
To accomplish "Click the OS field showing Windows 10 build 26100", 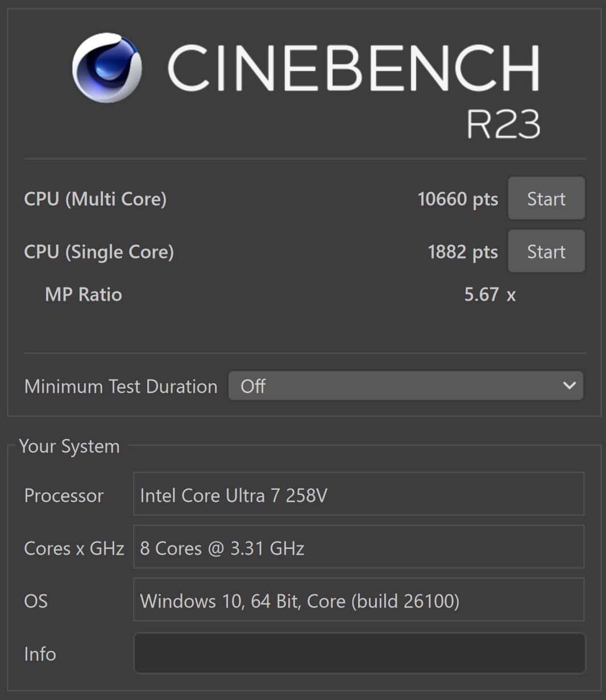I will [x=359, y=599].
